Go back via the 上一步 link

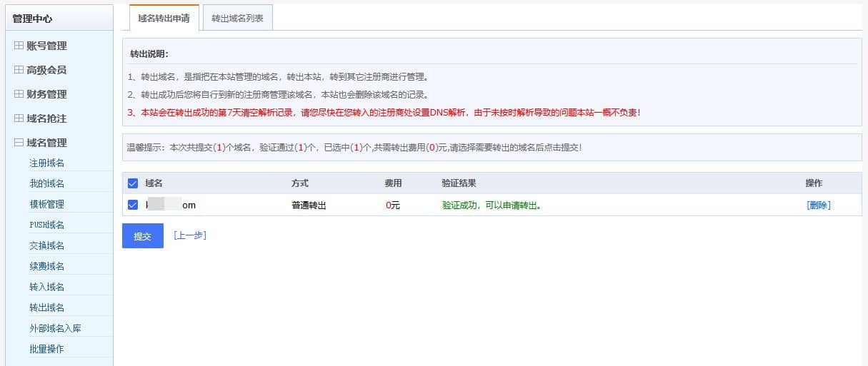click(190, 235)
